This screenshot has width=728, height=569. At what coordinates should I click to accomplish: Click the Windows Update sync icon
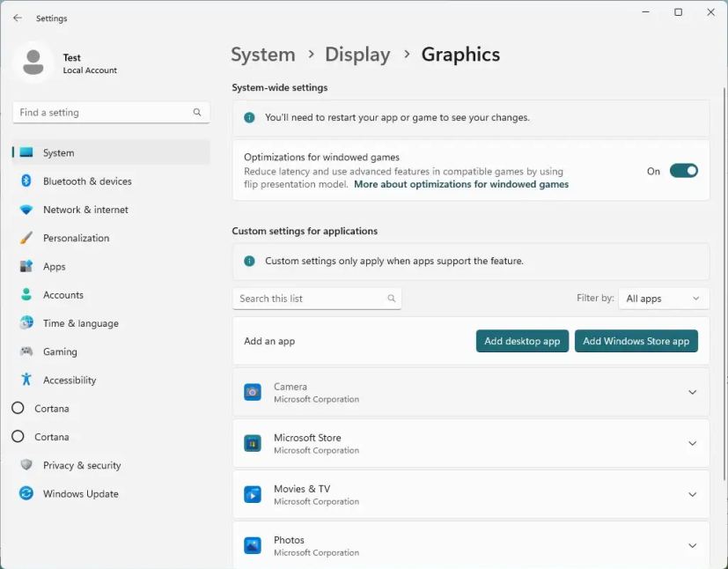point(26,493)
